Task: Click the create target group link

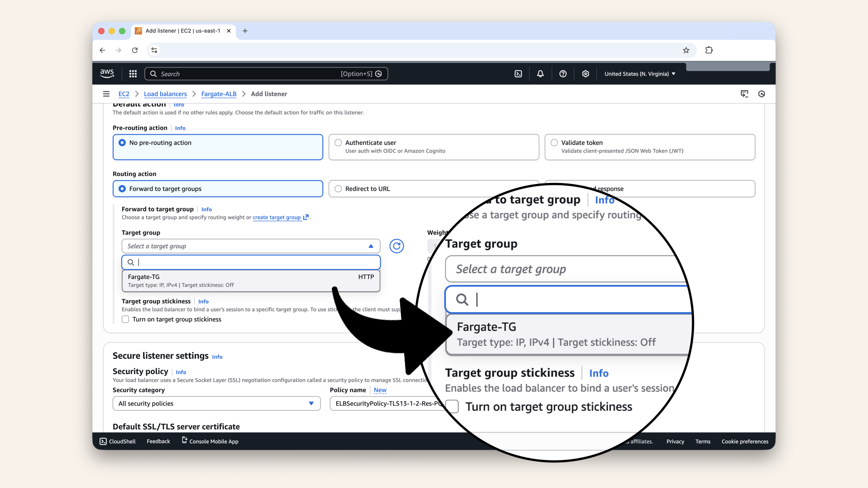Action: tap(277, 217)
